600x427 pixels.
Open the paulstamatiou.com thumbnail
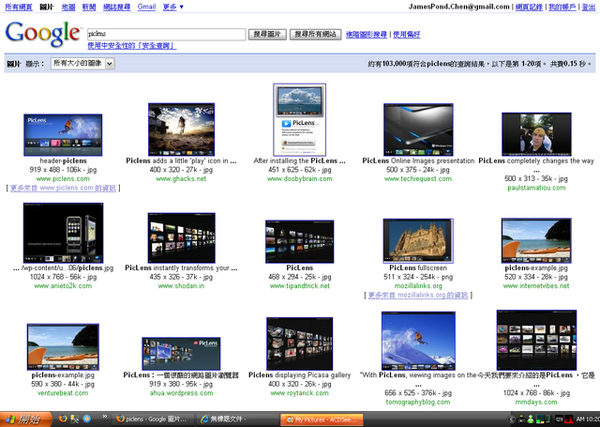point(536,134)
